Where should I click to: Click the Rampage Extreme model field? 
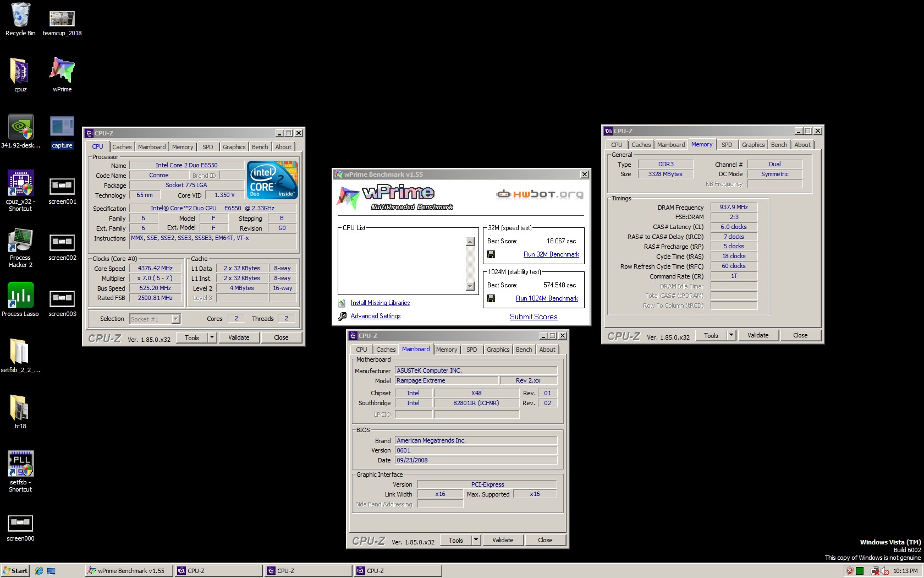click(x=446, y=380)
